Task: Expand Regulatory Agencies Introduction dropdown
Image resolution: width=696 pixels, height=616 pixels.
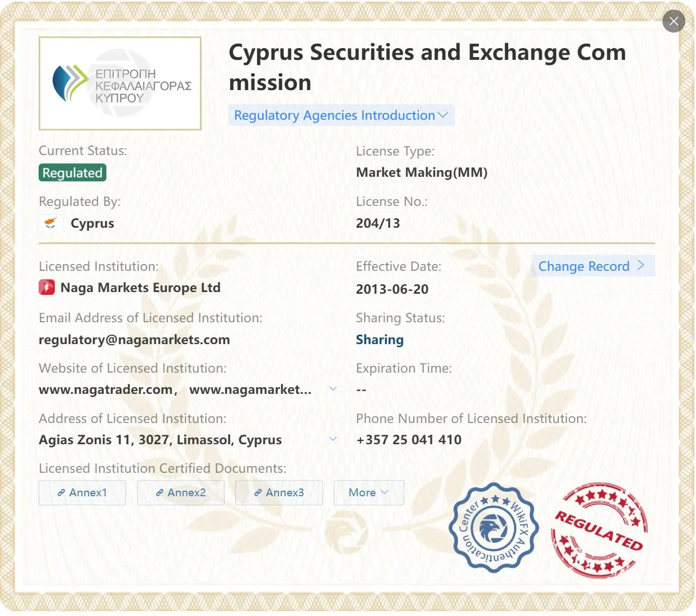Action: coord(341,115)
